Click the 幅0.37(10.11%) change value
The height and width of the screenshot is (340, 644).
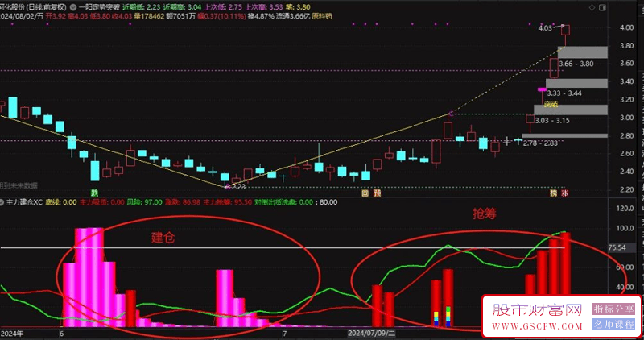point(222,16)
